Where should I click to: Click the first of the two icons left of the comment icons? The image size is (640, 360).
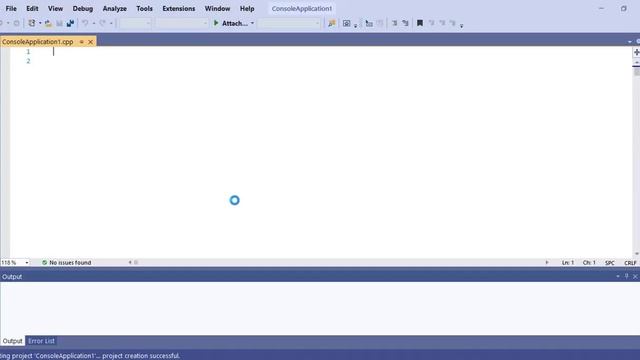pyautogui.click(x=369, y=23)
